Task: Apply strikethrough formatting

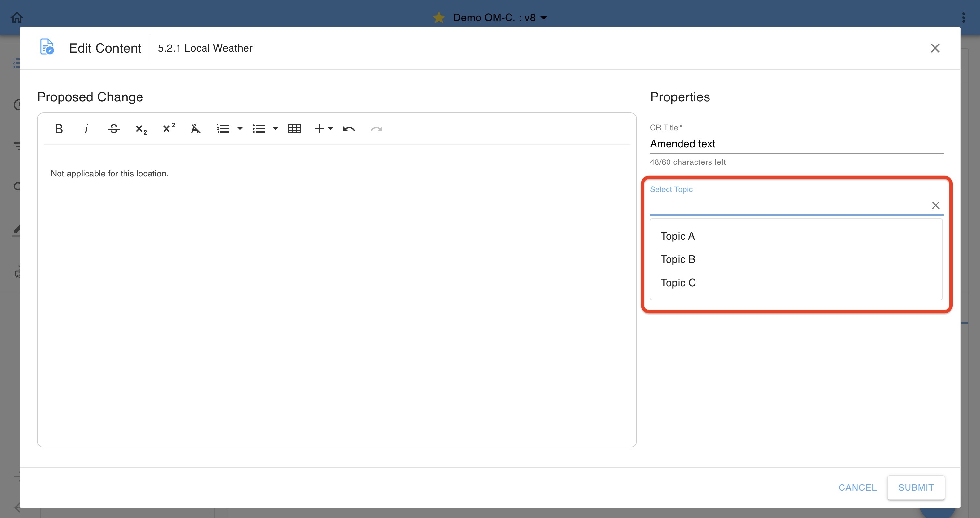Action: 113,129
